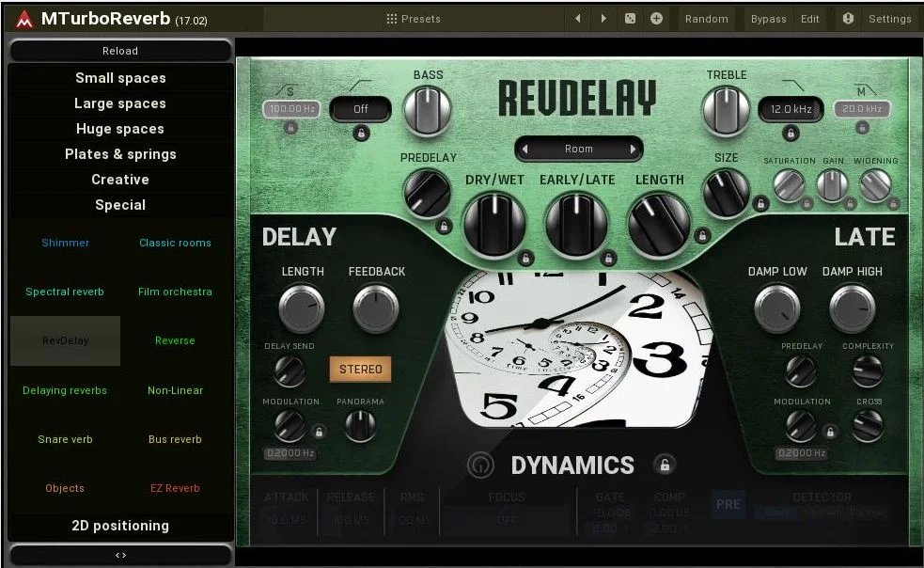Toggle the DYNAMICS power icon
Image resolution: width=924 pixels, height=568 pixels.
[x=481, y=465]
